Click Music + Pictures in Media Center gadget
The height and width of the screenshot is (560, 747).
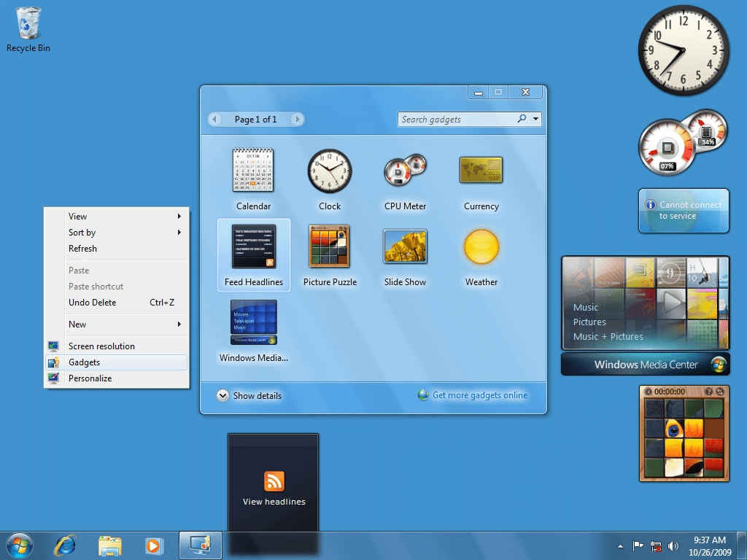608,337
